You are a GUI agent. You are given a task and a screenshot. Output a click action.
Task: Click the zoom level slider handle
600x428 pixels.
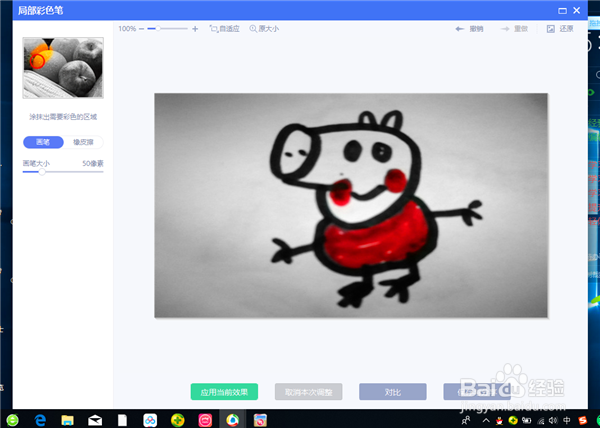158,29
